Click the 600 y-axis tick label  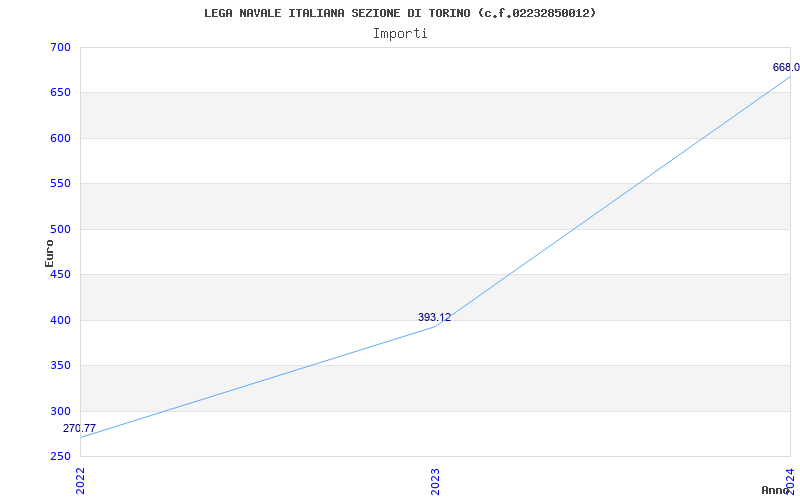[x=60, y=138]
